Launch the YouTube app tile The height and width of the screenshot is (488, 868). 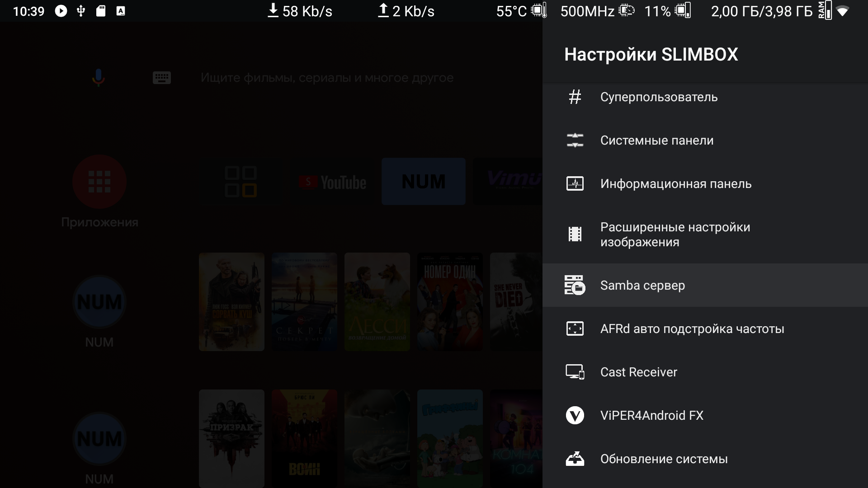[333, 182]
